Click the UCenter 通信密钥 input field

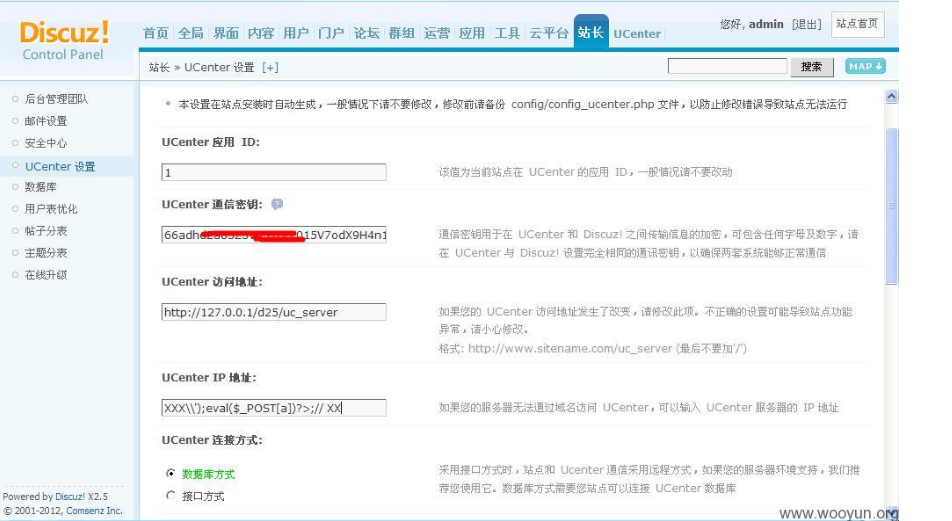[274, 234]
